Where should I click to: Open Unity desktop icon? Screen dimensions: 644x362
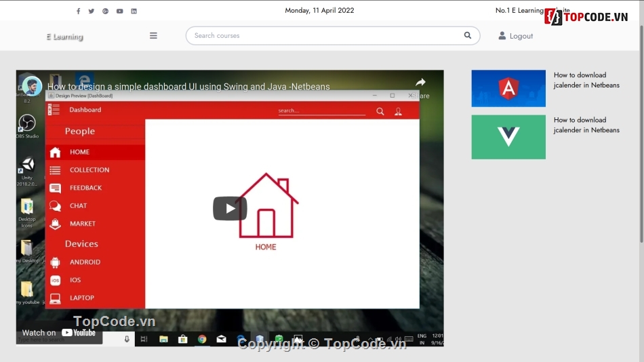(x=27, y=172)
